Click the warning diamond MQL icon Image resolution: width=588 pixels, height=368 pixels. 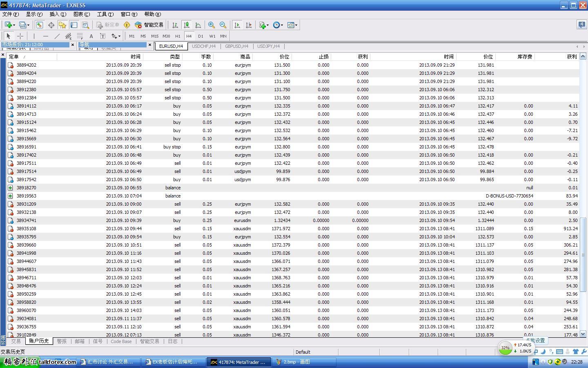(x=127, y=25)
